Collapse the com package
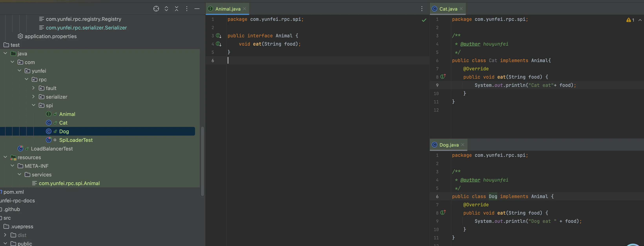Viewport: 644px width, 246px height. [12, 62]
